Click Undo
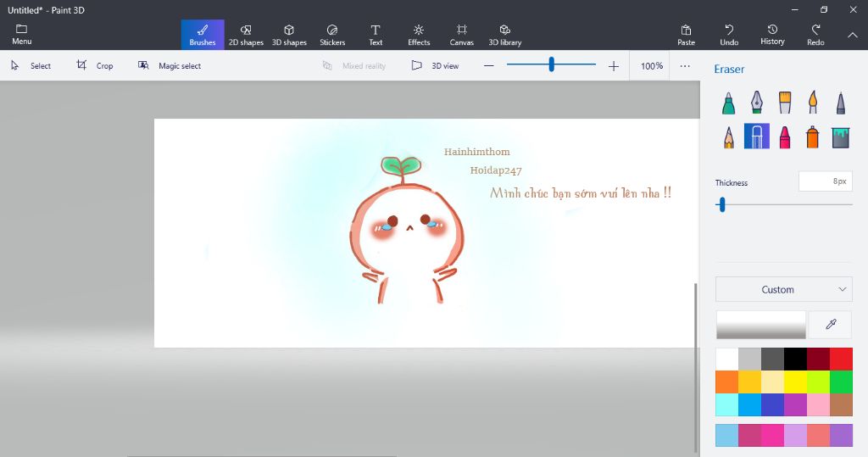 [x=729, y=35]
